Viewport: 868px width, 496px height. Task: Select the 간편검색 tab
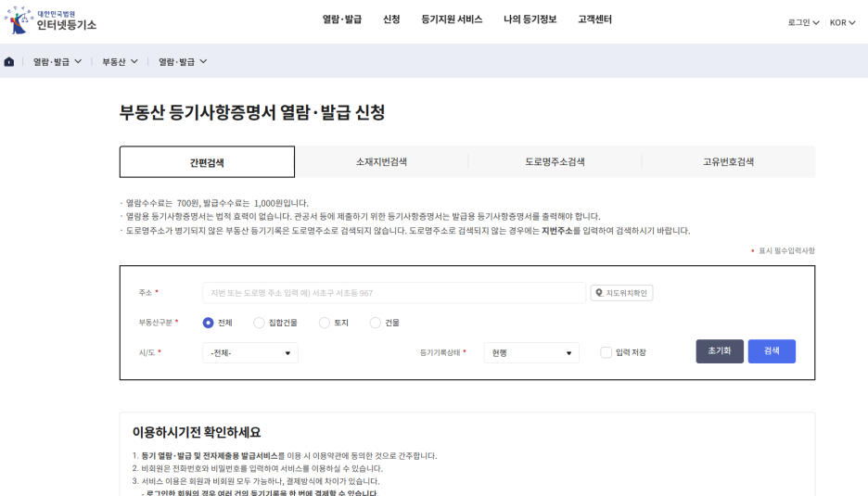207,162
